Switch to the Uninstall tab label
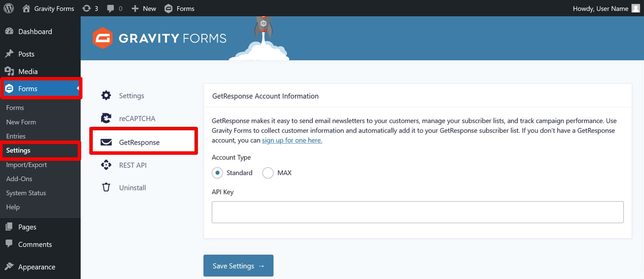Image resolution: width=644 pixels, height=279 pixels. pos(133,187)
